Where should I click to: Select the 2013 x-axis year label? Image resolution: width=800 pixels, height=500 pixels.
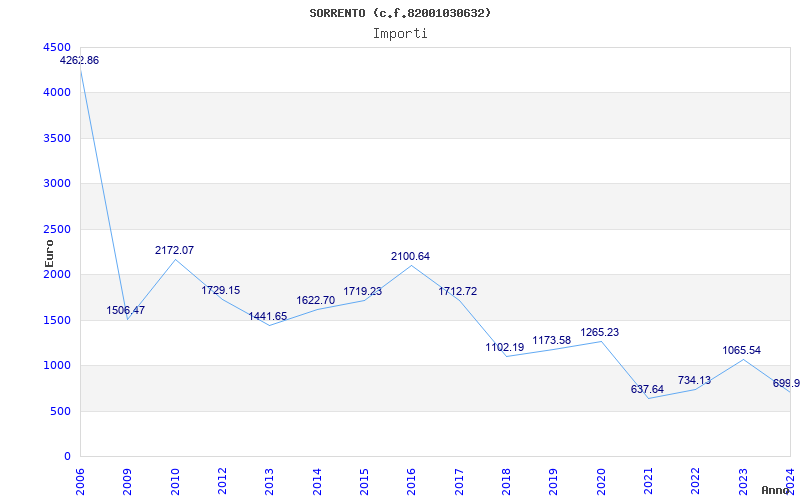pyautogui.click(x=270, y=481)
